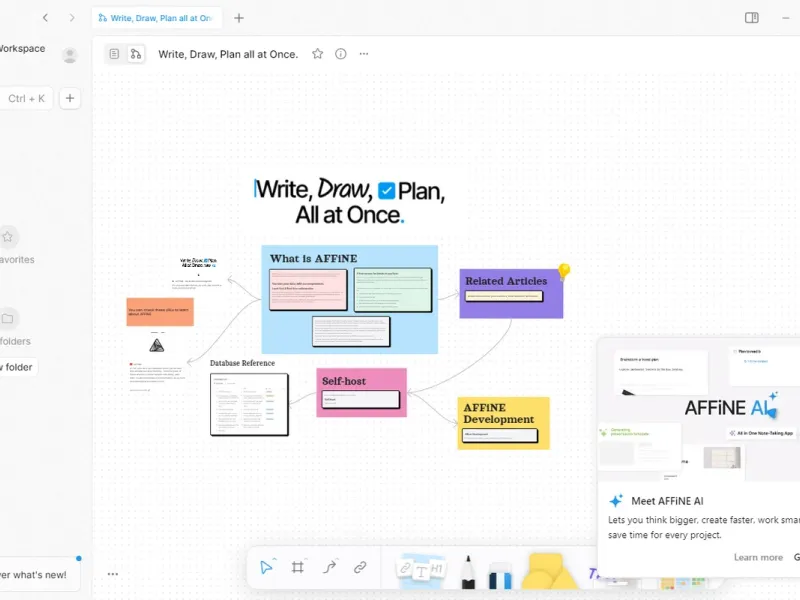This screenshot has width=800, height=600.
Task: Click the triangle AFFiNE logo on the canvas
Action: 157,345
